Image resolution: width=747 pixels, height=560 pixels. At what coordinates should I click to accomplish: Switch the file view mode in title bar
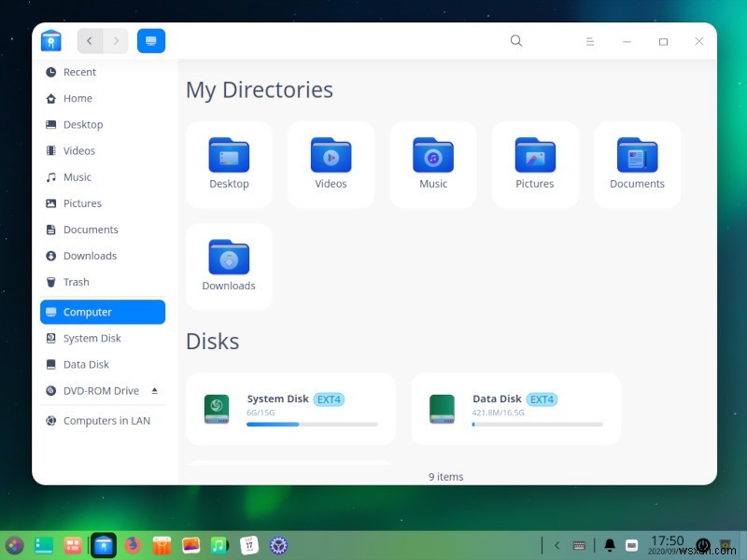151,40
